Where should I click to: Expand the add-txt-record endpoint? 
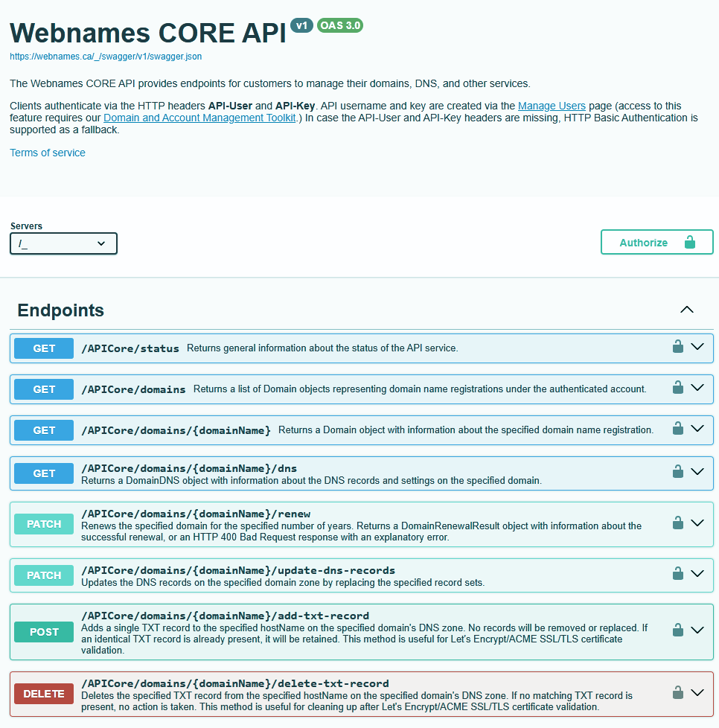[x=697, y=629]
